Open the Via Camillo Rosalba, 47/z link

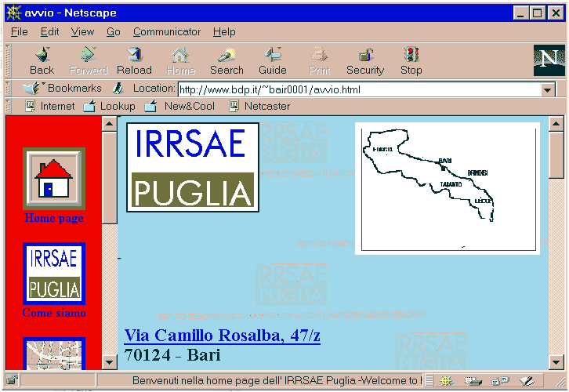222,336
